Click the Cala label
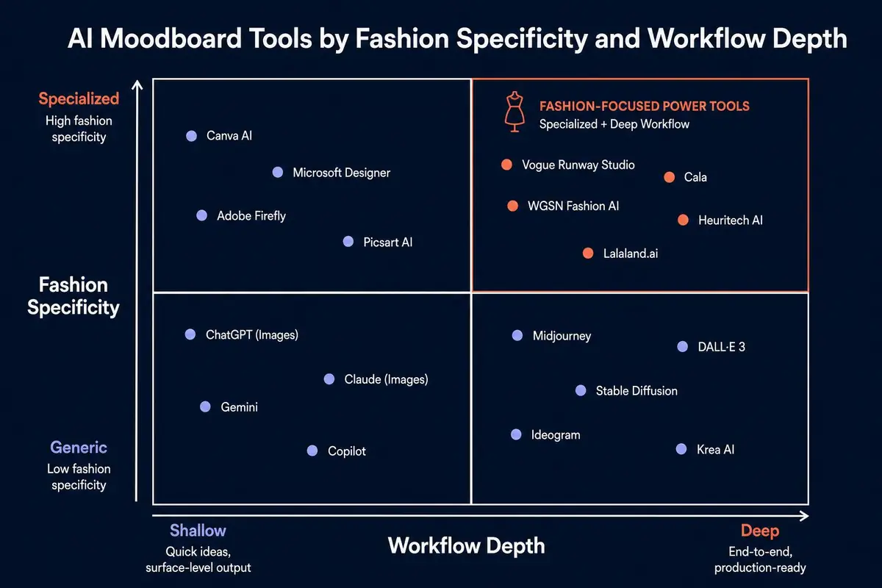 pos(695,177)
